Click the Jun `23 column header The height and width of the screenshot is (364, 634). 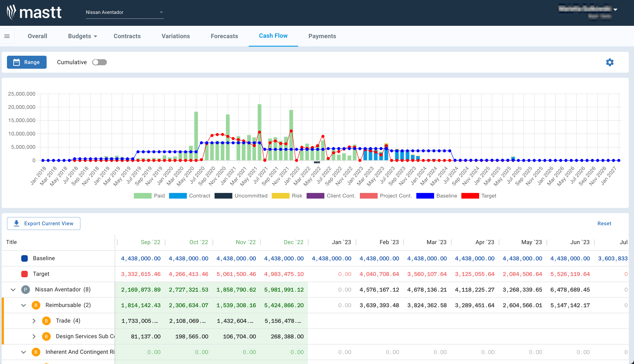tap(580, 242)
